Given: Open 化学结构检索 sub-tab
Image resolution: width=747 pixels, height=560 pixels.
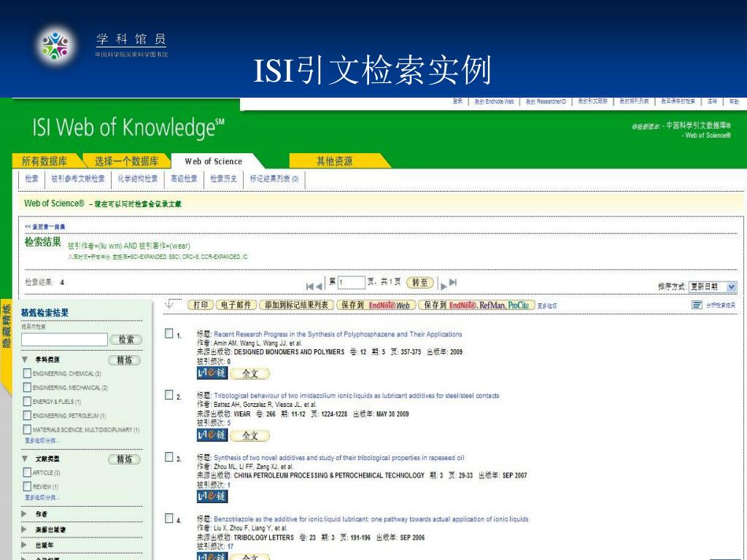Looking at the screenshot, I should [x=138, y=179].
